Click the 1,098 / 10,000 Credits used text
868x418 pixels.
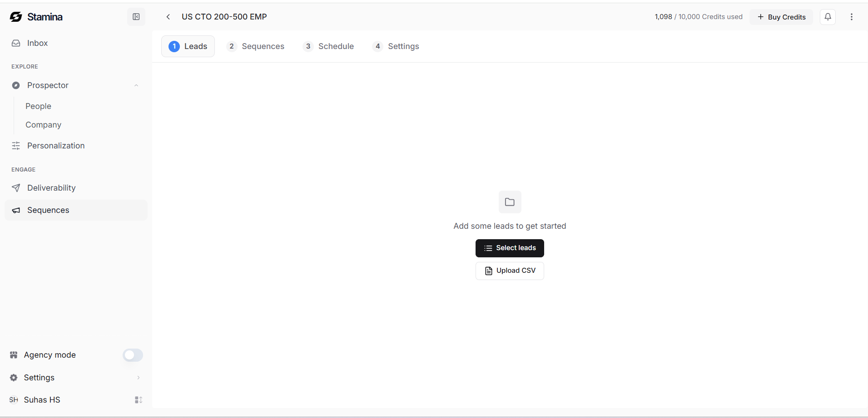click(x=699, y=17)
